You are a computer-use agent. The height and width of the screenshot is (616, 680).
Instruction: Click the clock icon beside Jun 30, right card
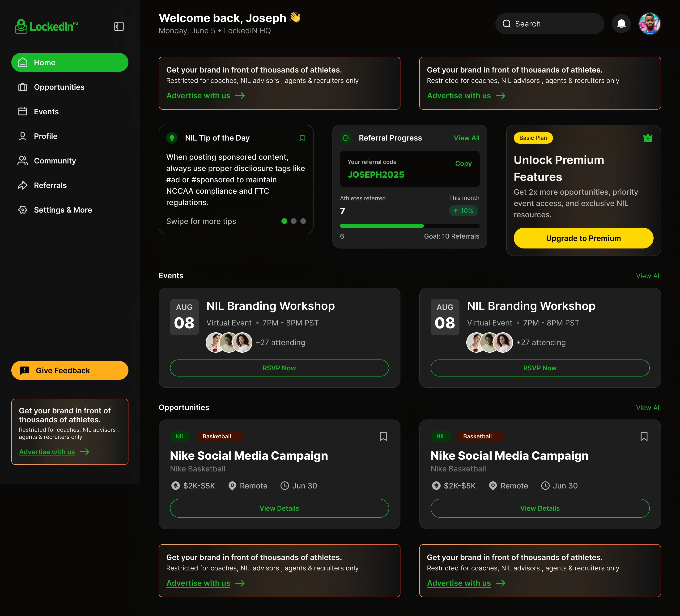pyautogui.click(x=545, y=485)
